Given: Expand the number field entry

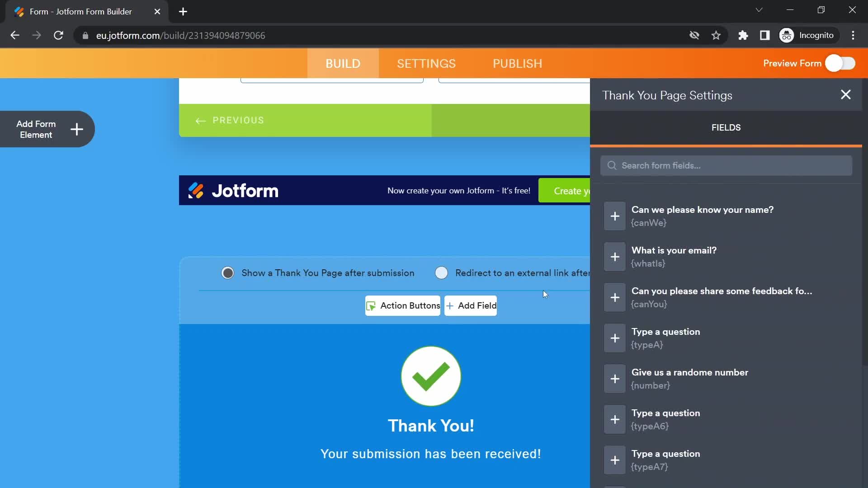Looking at the screenshot, I should pyautogui.click(x=615, y=378).
